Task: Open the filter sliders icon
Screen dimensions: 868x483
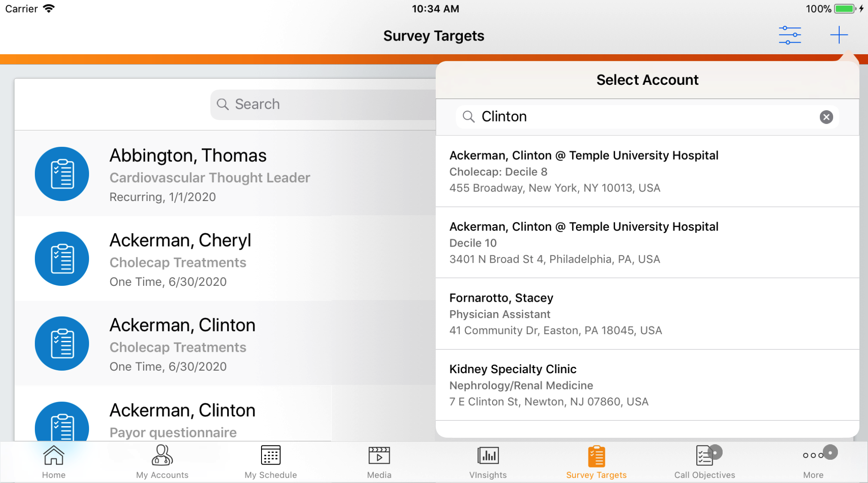Action: tap(790, 35)
